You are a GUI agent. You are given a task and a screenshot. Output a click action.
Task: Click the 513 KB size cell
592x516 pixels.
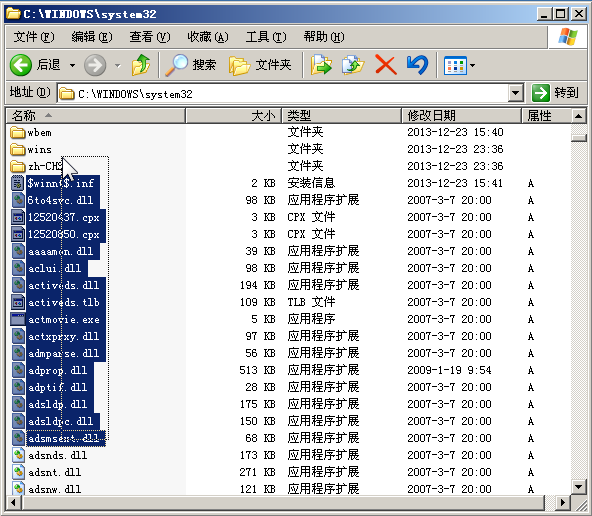click(257, 370)
